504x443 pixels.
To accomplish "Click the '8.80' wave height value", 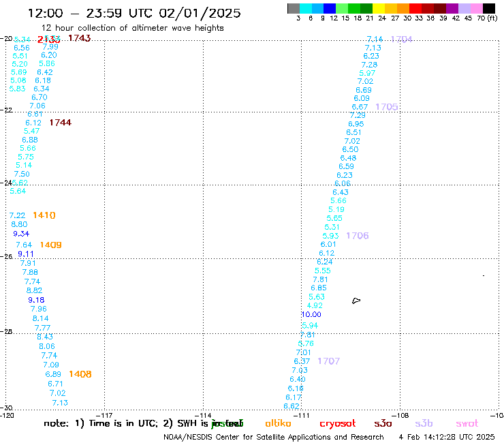I will coord(19,224).
